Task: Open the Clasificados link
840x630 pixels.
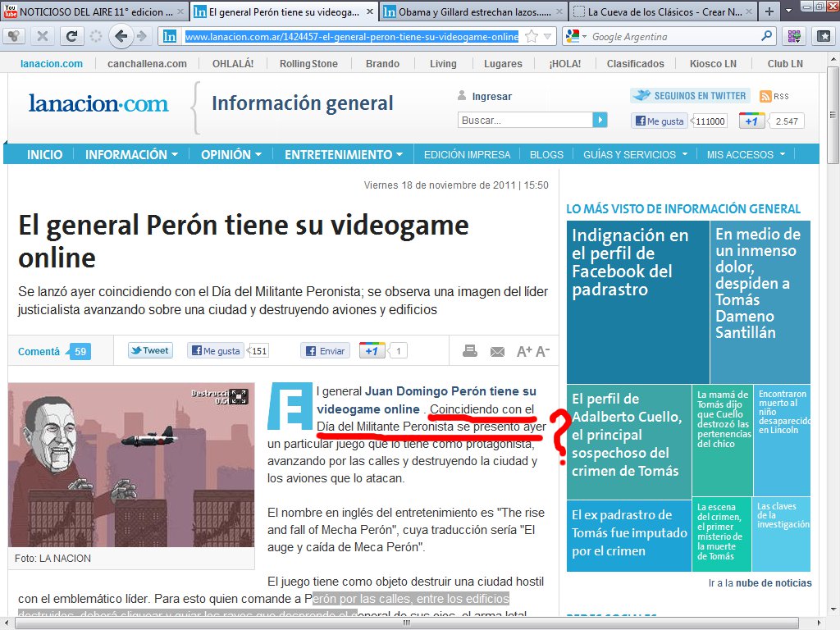Action: [636, 63]
